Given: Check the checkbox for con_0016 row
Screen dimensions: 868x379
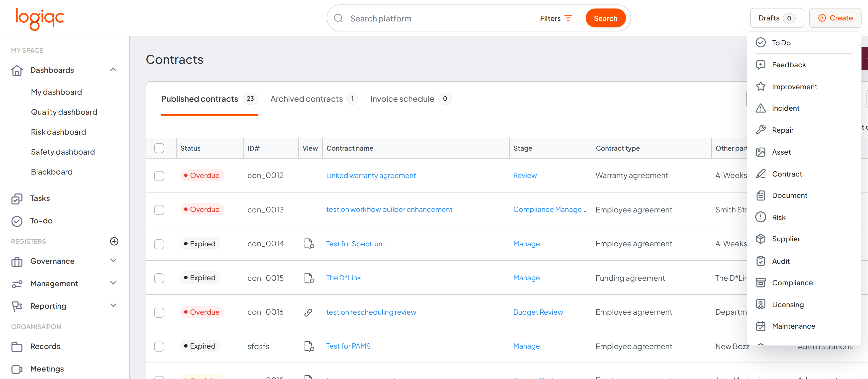Looking at the screenshot, I should [159, 313].
